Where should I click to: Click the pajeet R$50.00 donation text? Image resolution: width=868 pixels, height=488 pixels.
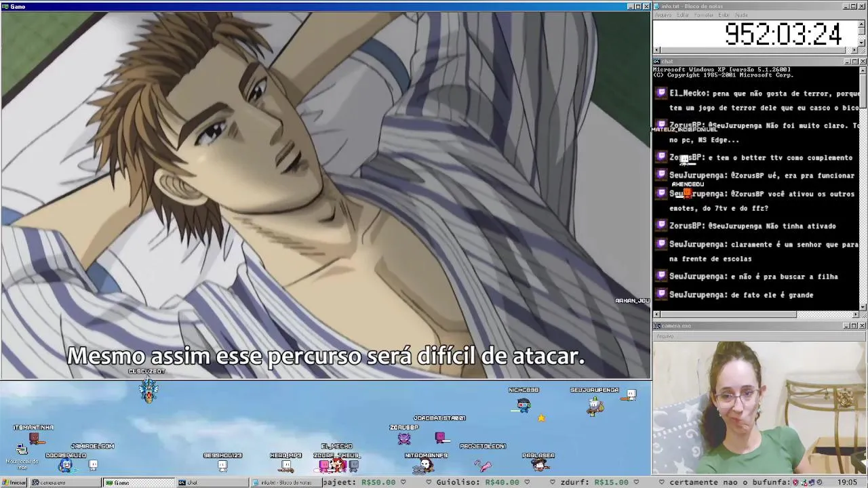pos(359,483)
